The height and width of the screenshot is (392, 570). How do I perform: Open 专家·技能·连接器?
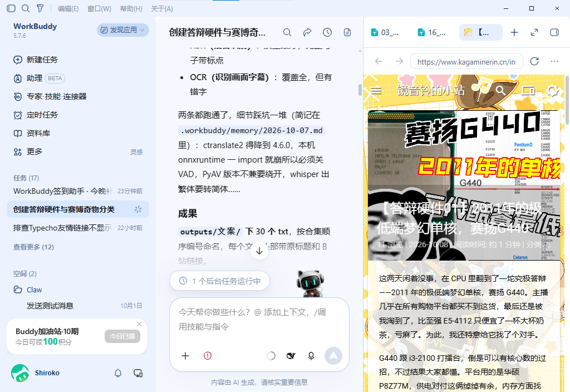point(50,96)
